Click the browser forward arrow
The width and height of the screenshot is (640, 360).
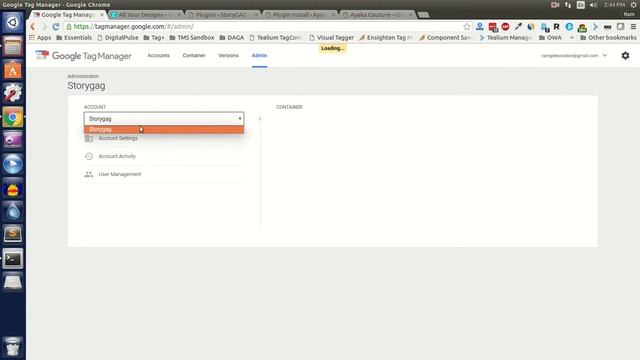(x=44, y=27)
